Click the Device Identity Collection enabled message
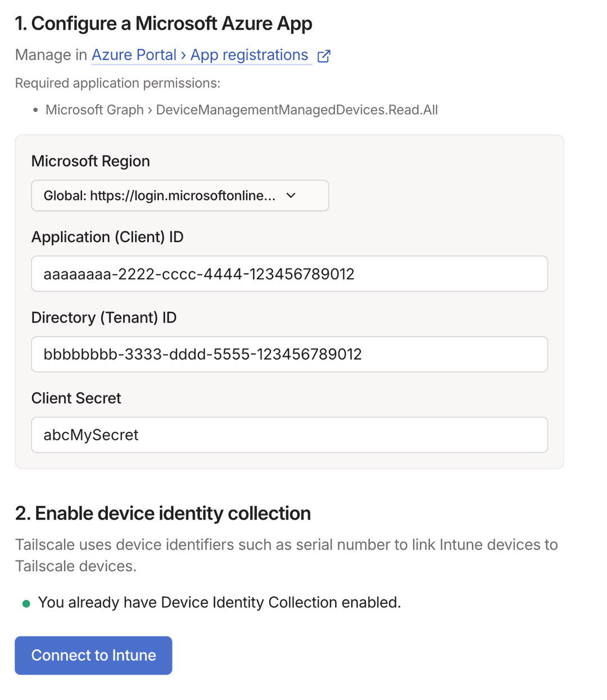The height and width of the screenshot is (700, 607). [220, 602]
